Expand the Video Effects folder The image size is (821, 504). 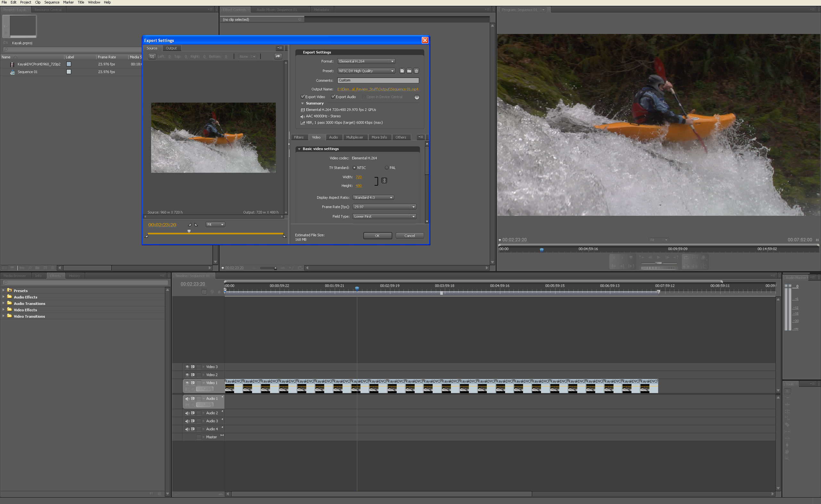[4, 310]
